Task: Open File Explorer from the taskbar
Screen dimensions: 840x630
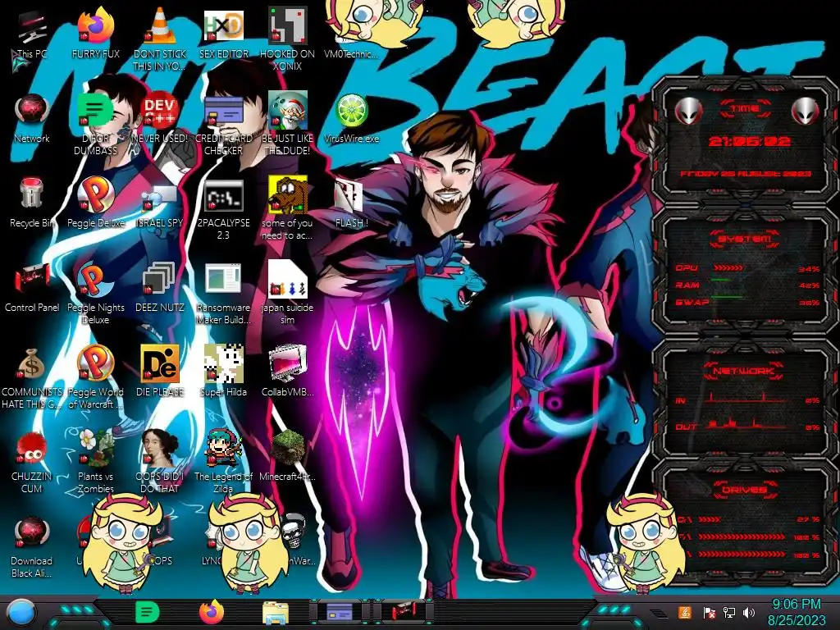Action: click(276, 613)
